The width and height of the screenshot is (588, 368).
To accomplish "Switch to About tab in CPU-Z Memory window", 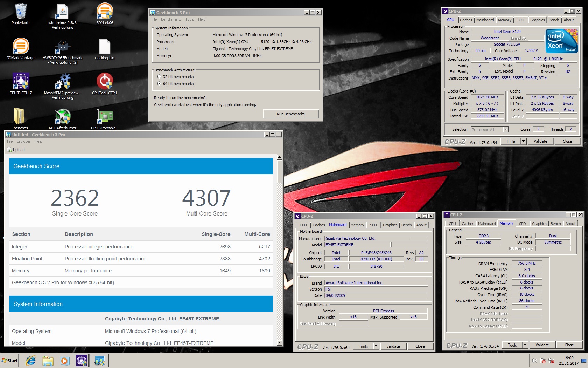I will tap(570, 224).
